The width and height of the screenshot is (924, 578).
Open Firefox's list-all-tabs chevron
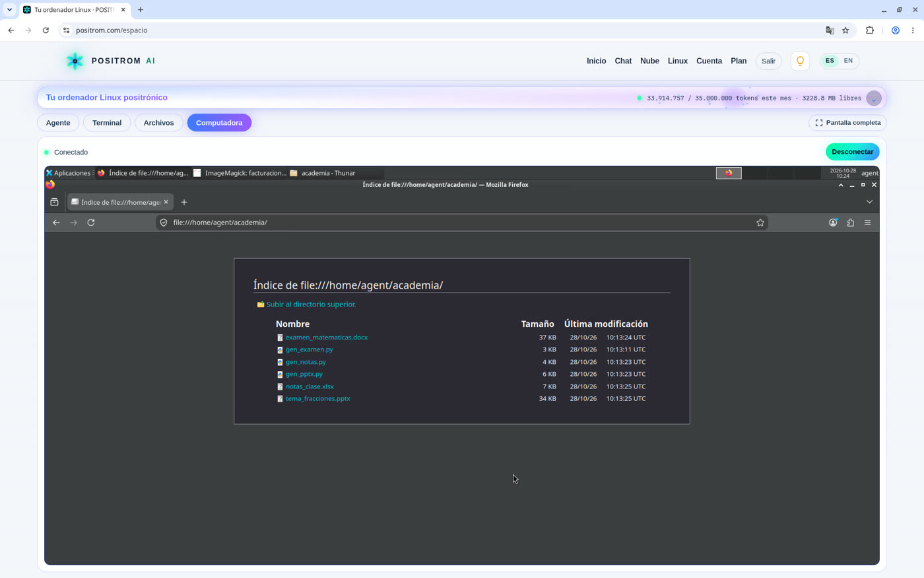click(x=869, y=202)
